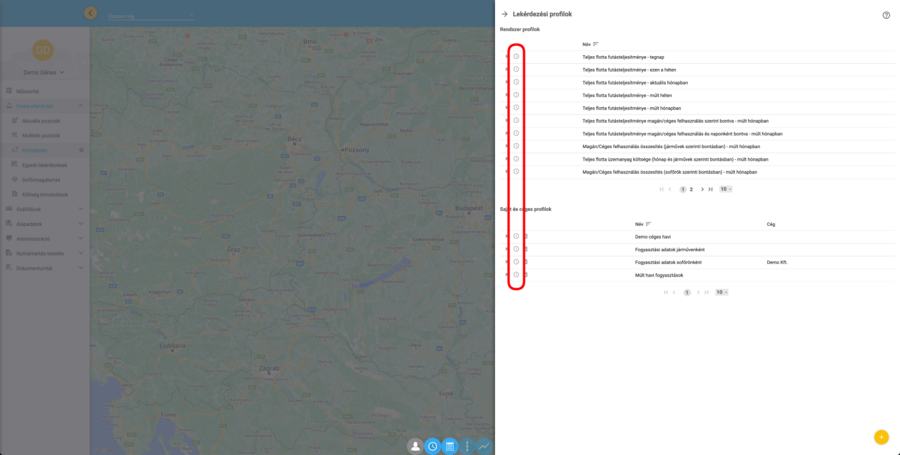Image resolution: width=900 pixels, height=455 pixels.
Task: Click the yellow plus add button
Action: [x=880, y=437]
